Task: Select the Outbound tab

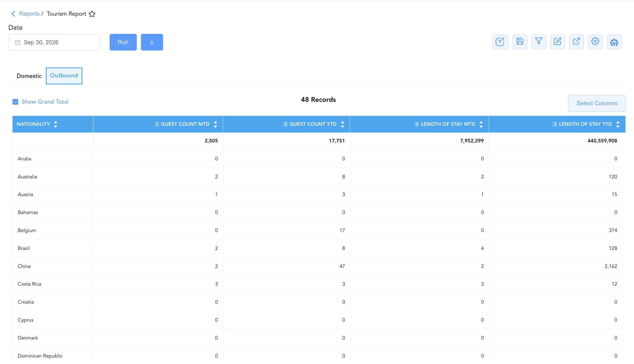Action: 64,76
